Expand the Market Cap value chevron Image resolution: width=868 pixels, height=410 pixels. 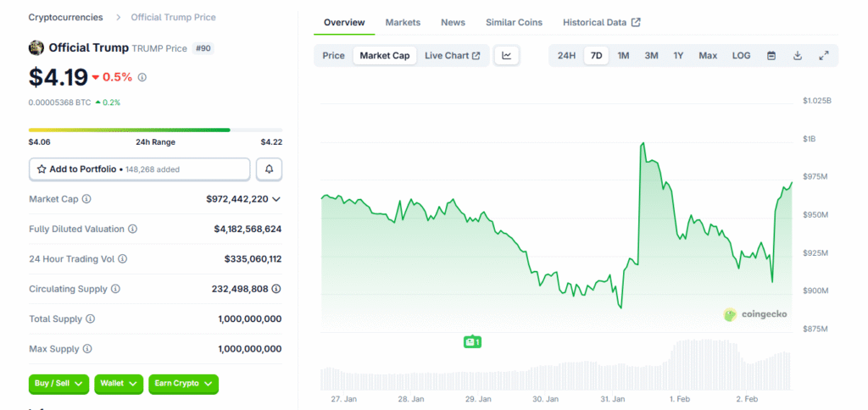point(275,199)
